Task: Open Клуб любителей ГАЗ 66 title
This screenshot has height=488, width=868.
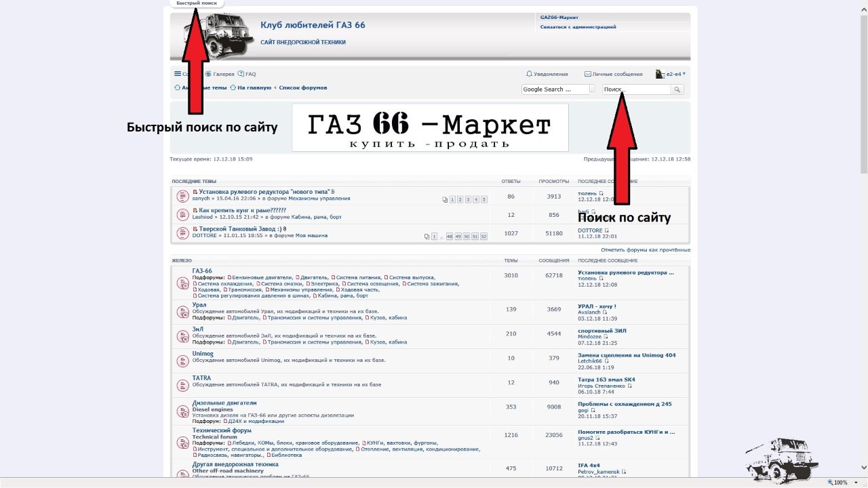Action: pos(313,25)
